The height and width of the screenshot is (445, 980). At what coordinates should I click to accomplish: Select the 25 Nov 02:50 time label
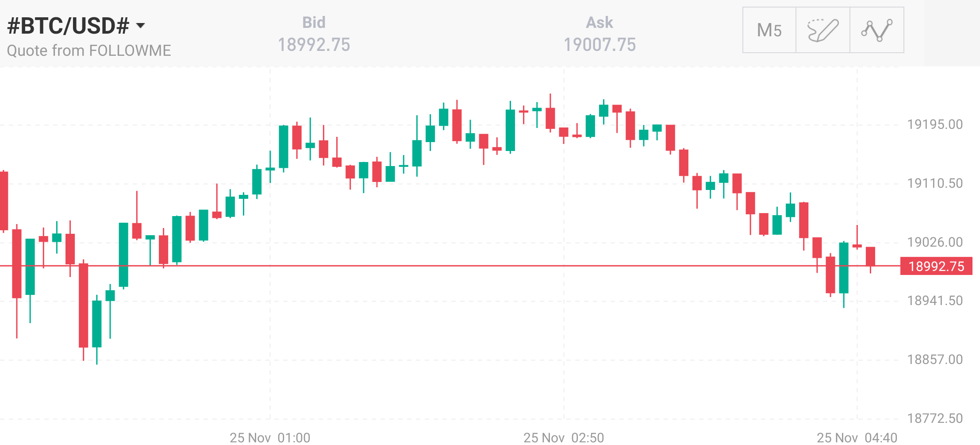[x=564, y=437]
